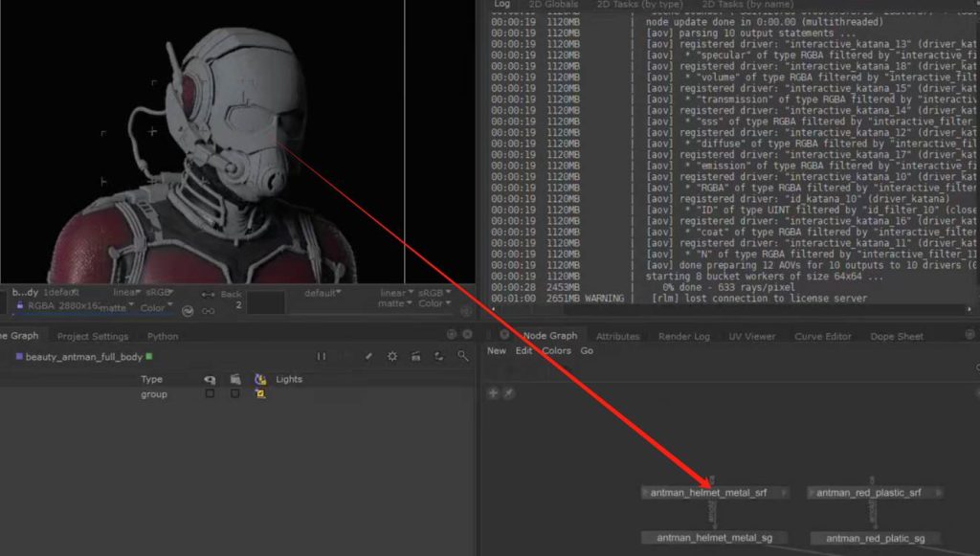Switch to the Project Settings tab
This screenshot has width=980, height=556.
point(92,336)
